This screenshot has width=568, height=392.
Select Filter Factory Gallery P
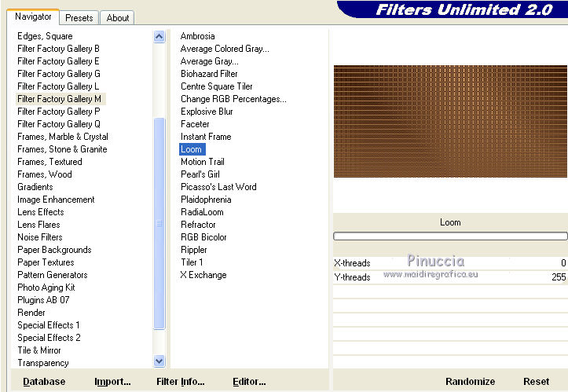coord(59,112)
